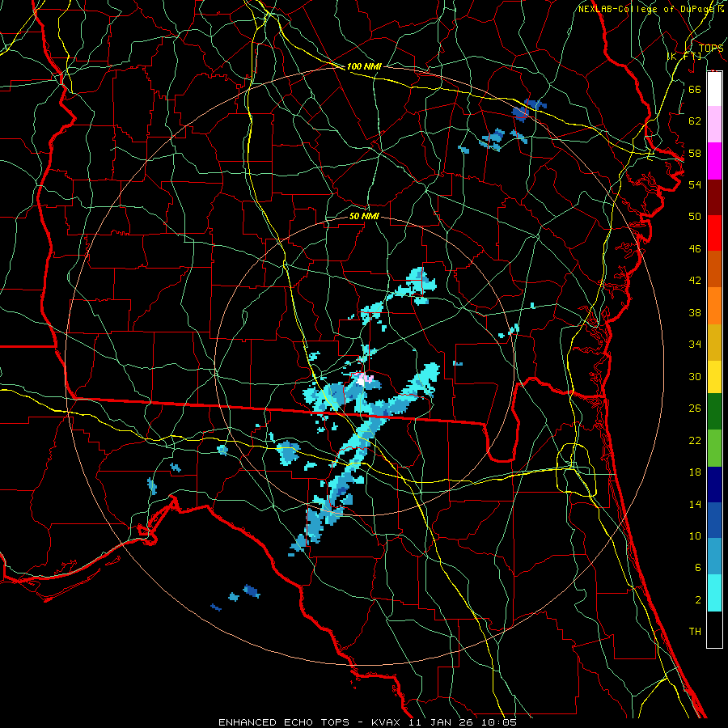Screen dimensions: 728x728
Task: Select the dark green legend swatch
Action: coord(714,412)
